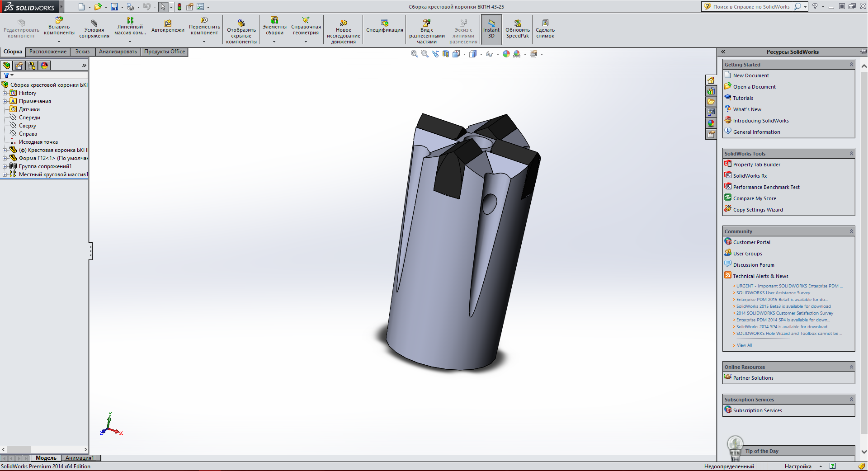Click the Open file folder icon
The width and height of the screenshot is (868, 471).
tap(98, 7)
